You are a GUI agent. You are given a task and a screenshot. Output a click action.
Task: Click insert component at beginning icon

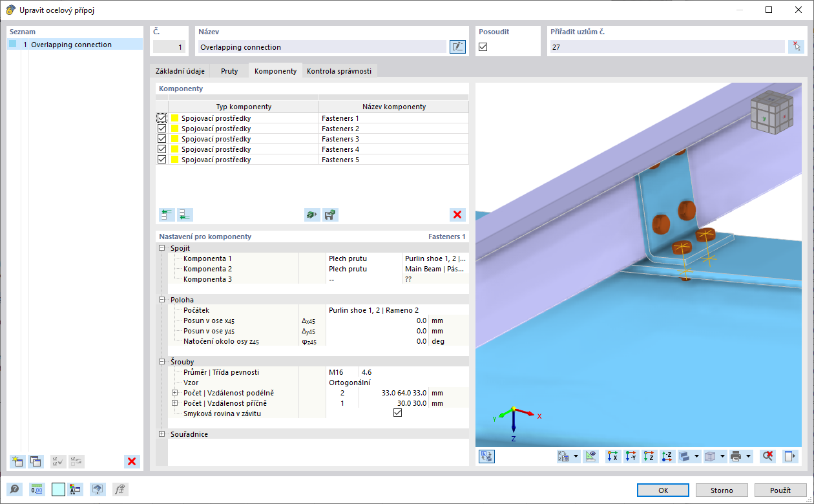tap(167, 215)
